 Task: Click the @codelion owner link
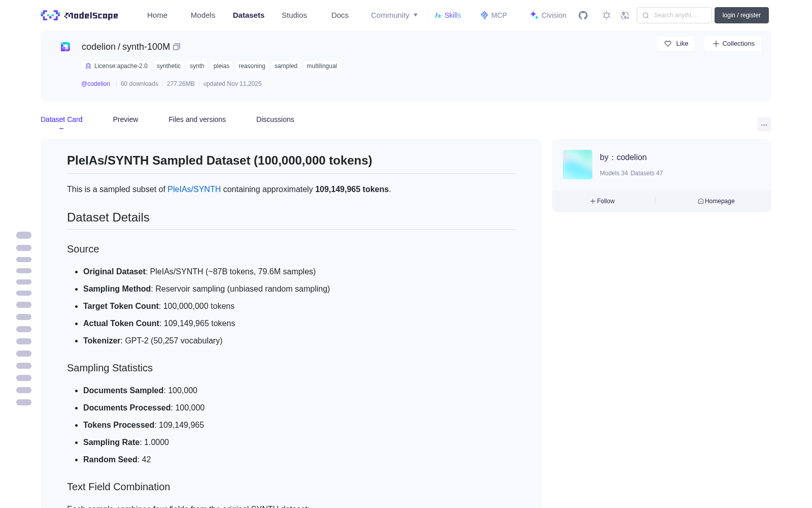pos(95,84)
